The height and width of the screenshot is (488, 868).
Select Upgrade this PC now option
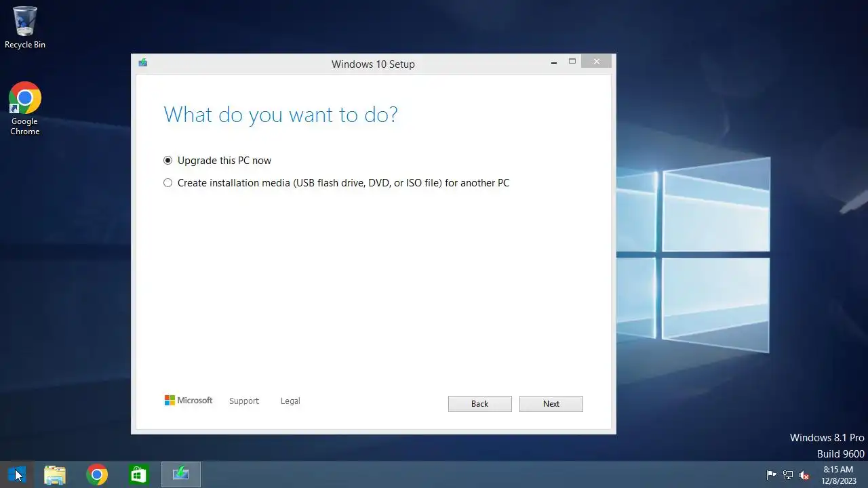218,161
